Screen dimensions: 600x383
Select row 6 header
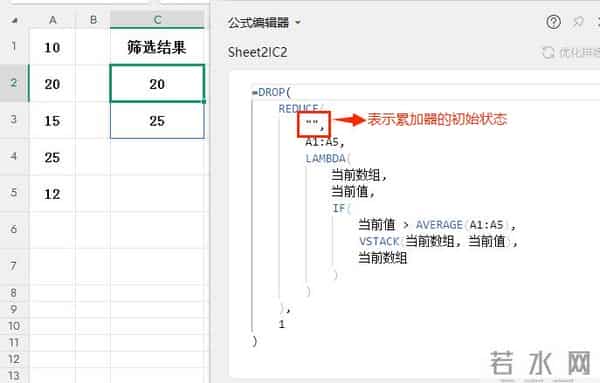14,230
